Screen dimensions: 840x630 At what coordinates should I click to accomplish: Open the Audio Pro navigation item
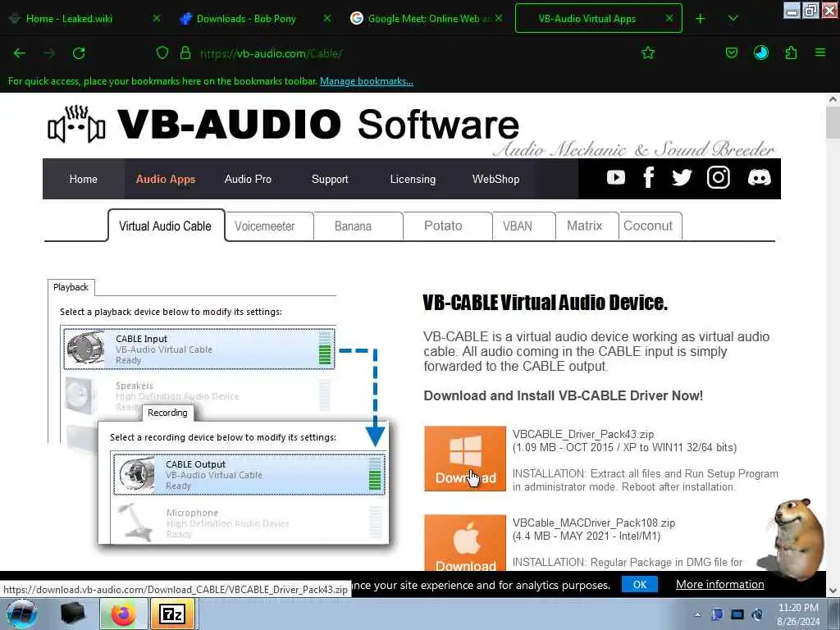pyautogui.click(x=248, y=179)
